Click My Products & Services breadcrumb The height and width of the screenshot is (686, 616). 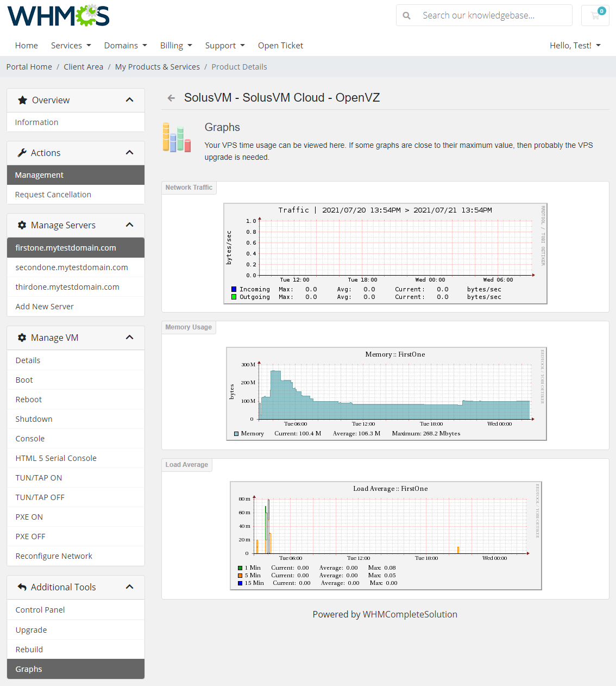(x=158, y=67)
